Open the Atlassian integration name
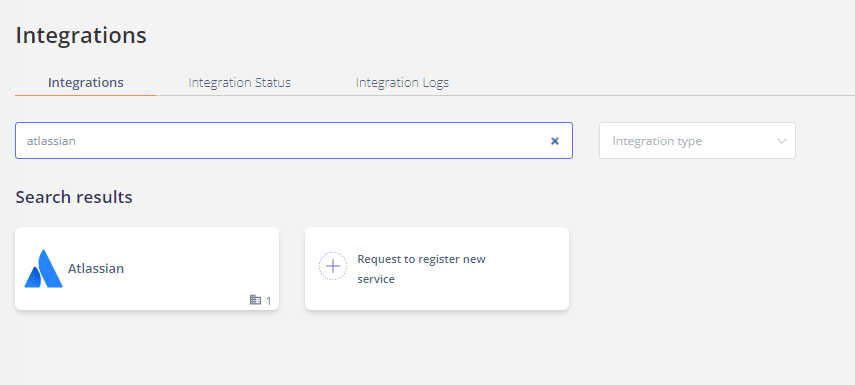This screenshot has width=855, height=385. pyautogui.click(x=96, y=268)
